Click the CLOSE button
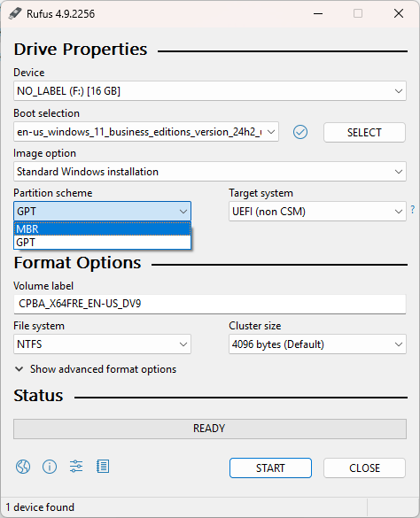This screenshot has height=518, width=420. click(x=364, y=468)
